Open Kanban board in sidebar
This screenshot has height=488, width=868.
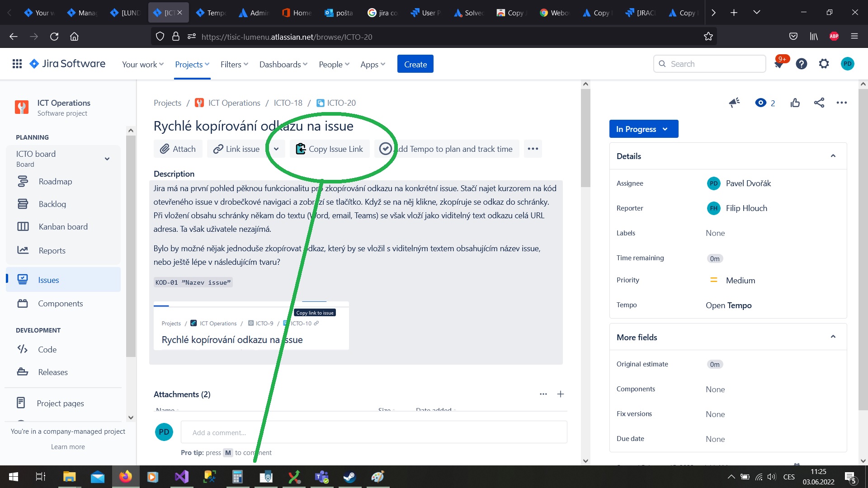coord(63,226)
